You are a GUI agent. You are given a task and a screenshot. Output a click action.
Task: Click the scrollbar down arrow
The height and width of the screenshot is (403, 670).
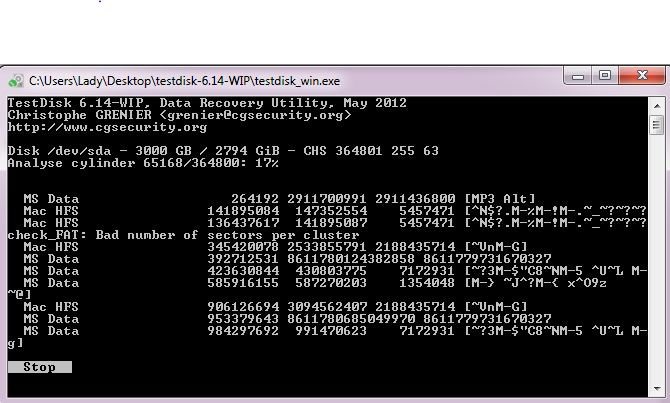[657, 389]
